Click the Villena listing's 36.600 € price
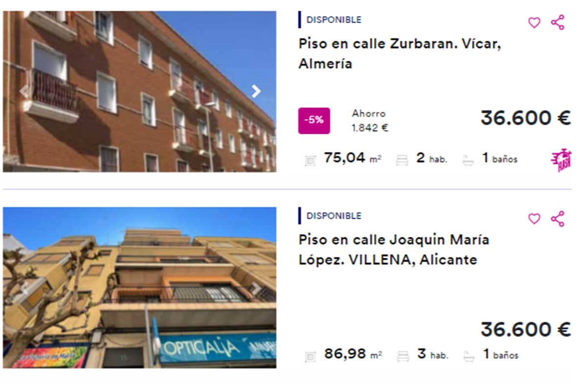This screenshot has height=384, width=588. click(526, 330)
